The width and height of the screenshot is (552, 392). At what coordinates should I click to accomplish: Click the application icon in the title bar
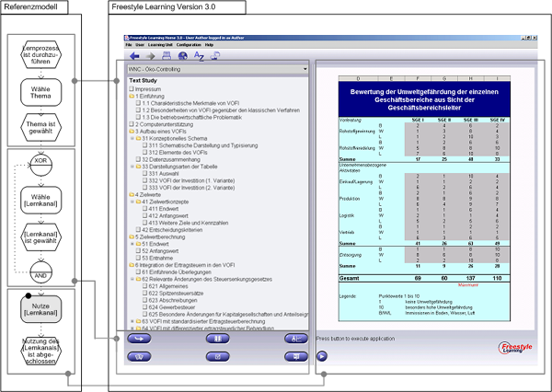point(127,38)
